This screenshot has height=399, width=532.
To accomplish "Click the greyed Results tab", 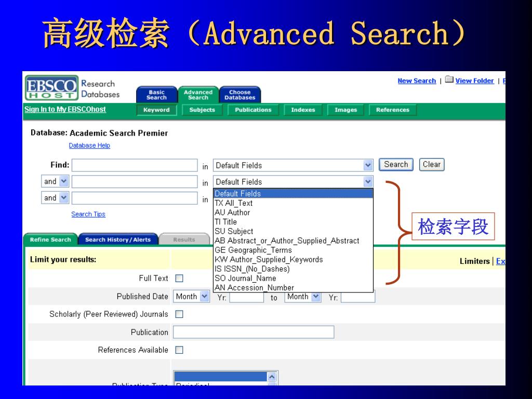I will click(x=184, y=239).
